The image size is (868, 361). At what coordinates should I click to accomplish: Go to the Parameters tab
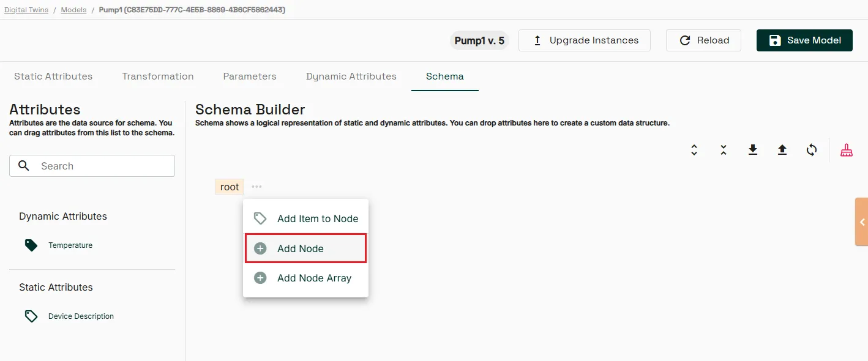[x=250, y=76]
